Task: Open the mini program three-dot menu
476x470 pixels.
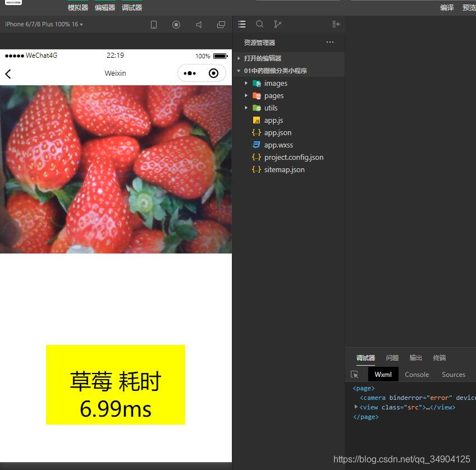Action: pos(190,73)
